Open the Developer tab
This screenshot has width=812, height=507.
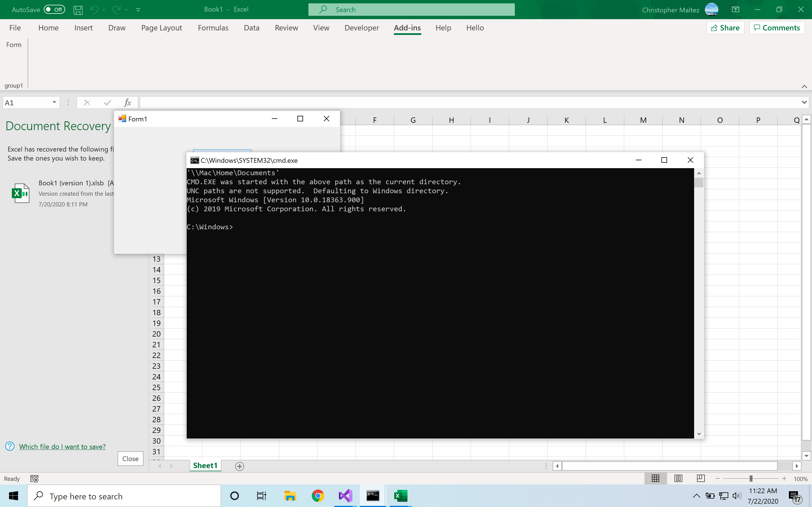[361, 28]
